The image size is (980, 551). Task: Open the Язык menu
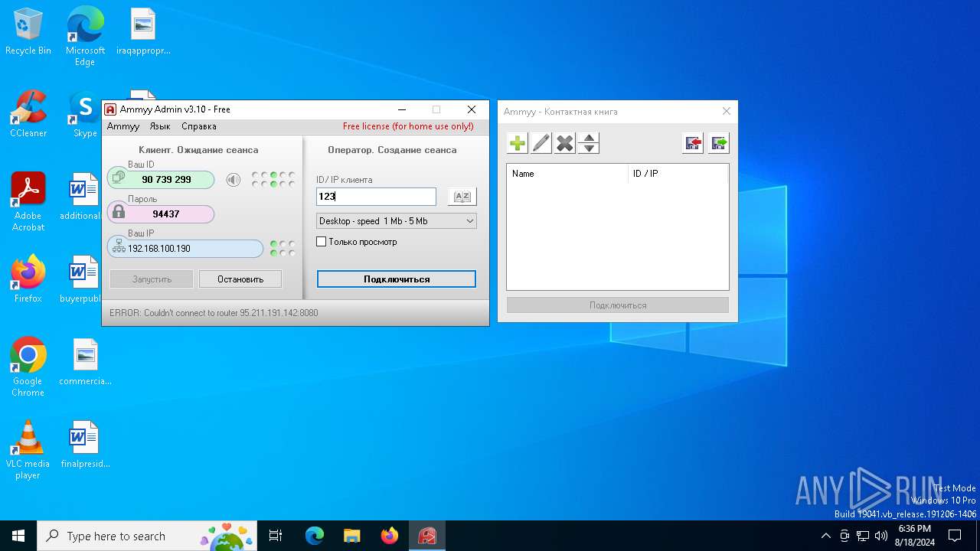pyautogui.click(x=160, y=126)
